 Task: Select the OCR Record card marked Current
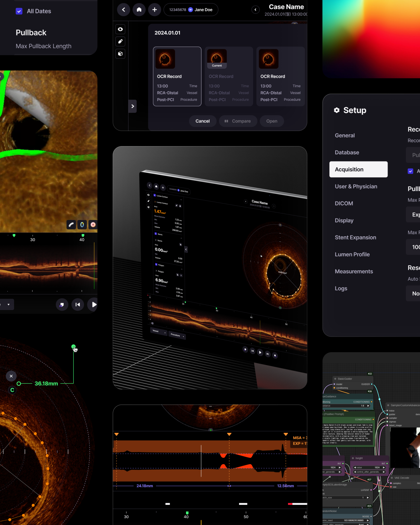tap(229, 76)
